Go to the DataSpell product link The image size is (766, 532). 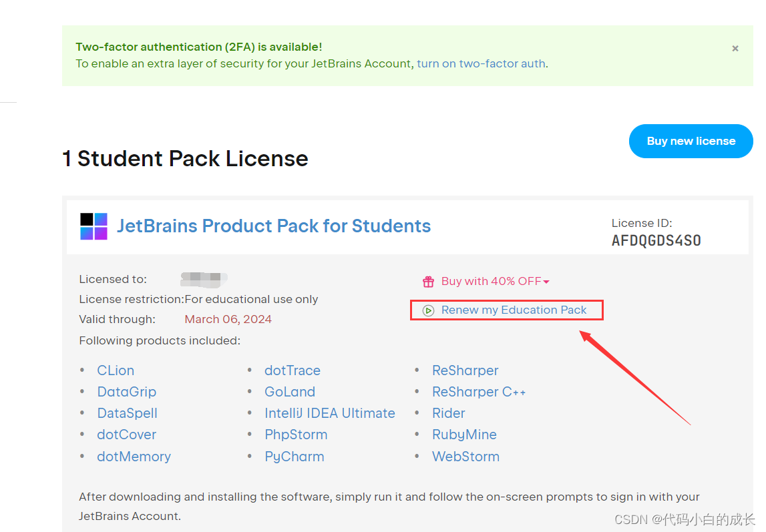point(128,413)
